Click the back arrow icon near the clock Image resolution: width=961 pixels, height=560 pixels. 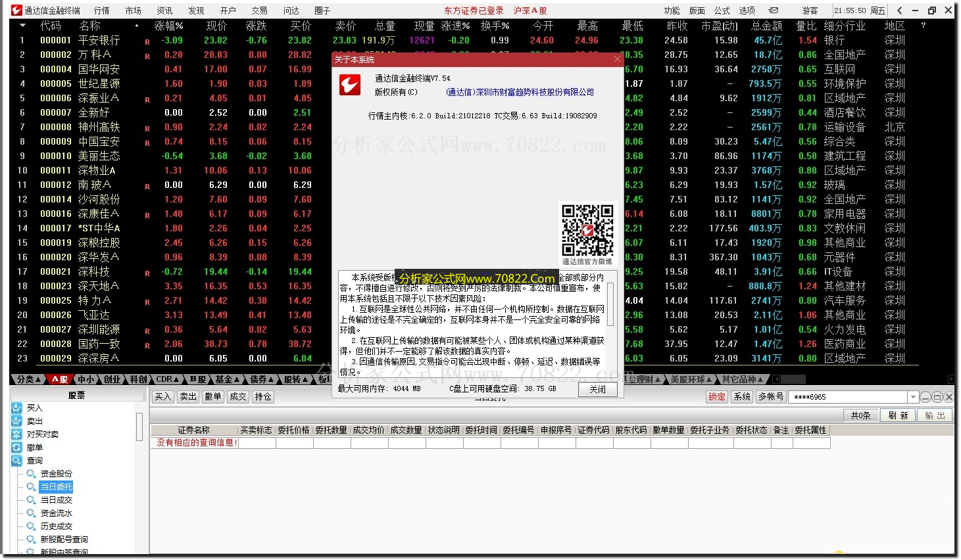coord(899,11)
